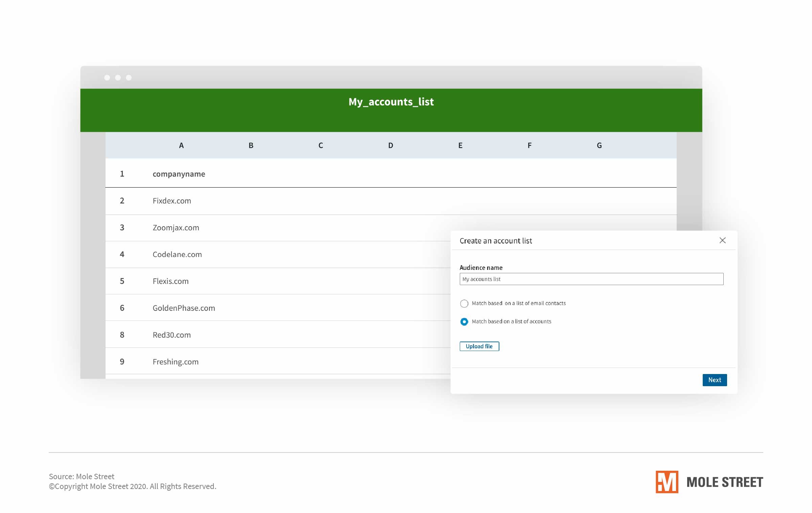The height and width of the screenshot is (513, 812).
Task: Select row number 4
Action: (122, 254)
